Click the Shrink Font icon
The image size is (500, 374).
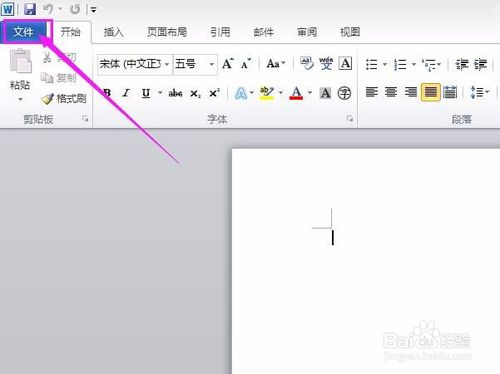[246, 63]
